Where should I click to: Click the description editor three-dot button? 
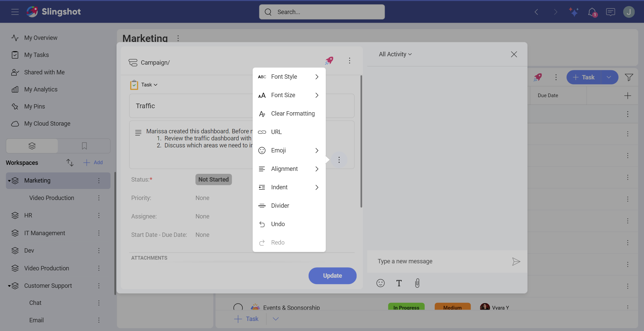[x=339, y=160]
